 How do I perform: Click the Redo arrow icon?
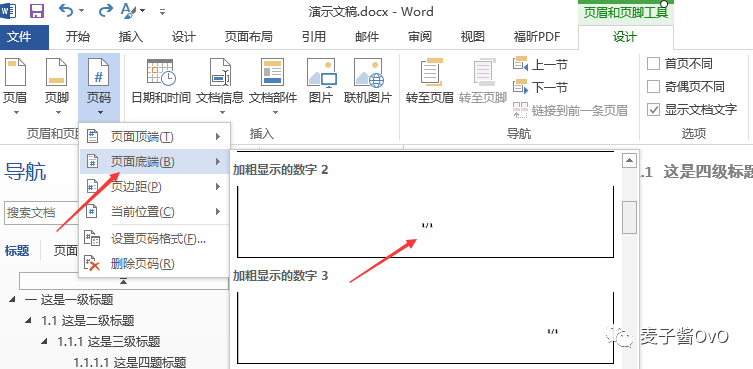[105, 10]
